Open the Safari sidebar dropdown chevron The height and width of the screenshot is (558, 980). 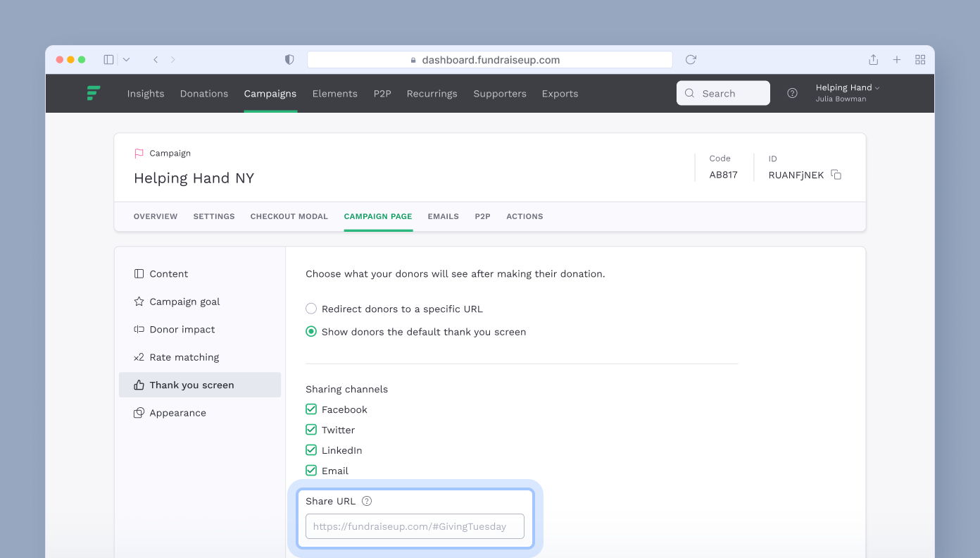tap(126, 60)
